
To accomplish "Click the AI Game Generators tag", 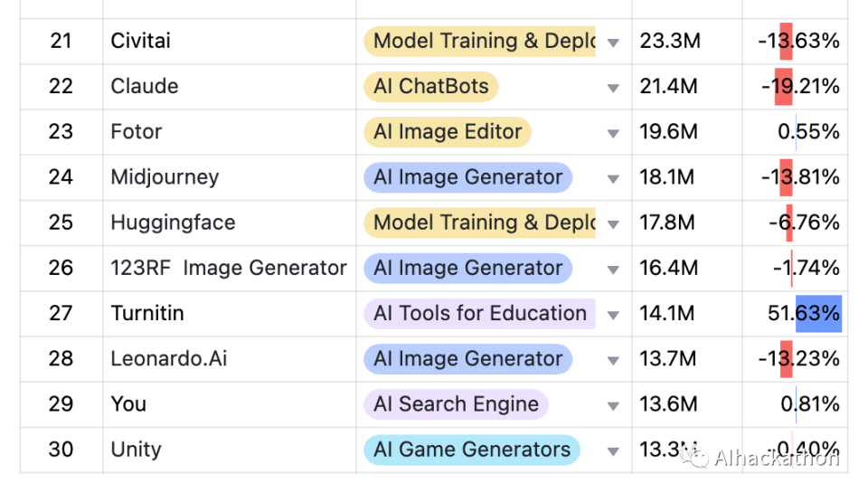I will point(471,450).
